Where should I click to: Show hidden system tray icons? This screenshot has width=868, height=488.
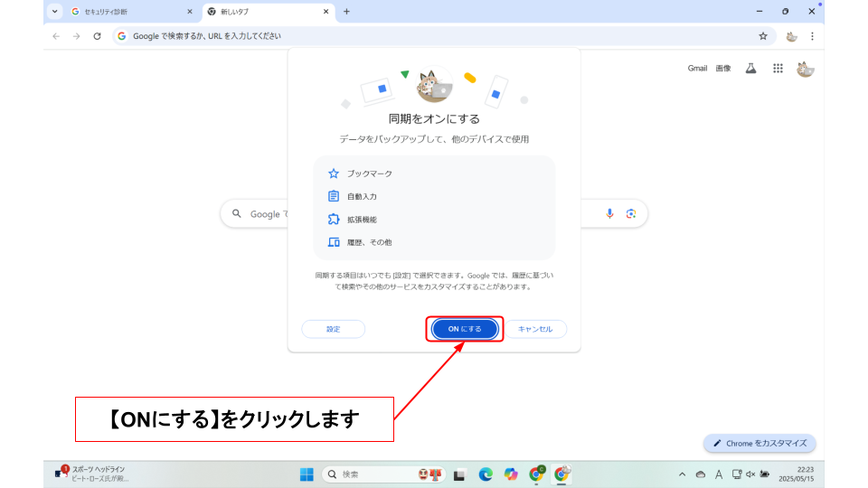(x=682, y=474)
